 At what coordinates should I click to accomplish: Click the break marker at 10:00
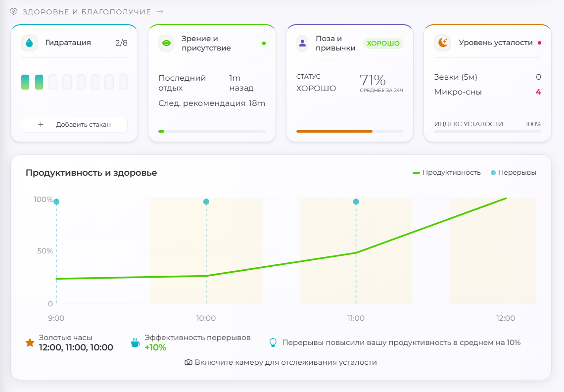click(206, 201)
